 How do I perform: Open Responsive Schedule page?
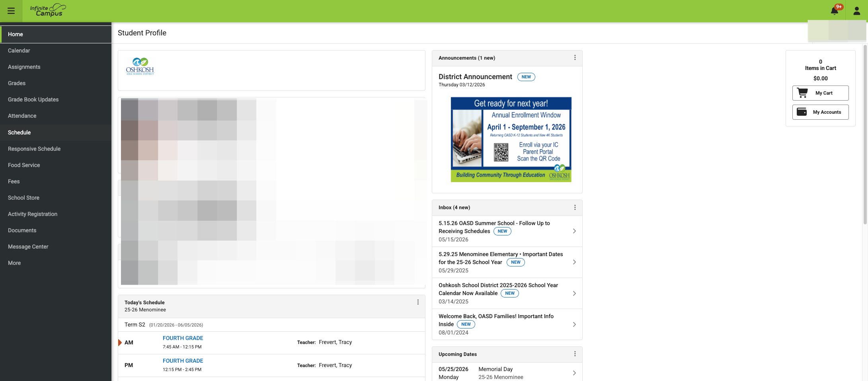pyautogui.click(x=56, y=149)
